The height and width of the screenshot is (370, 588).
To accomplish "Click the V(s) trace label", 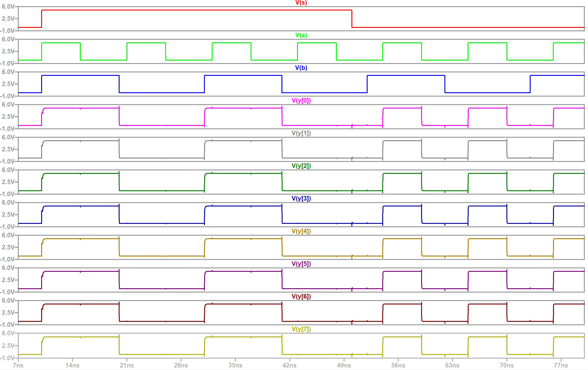I will pyautogui.click(x=301, y=3).
